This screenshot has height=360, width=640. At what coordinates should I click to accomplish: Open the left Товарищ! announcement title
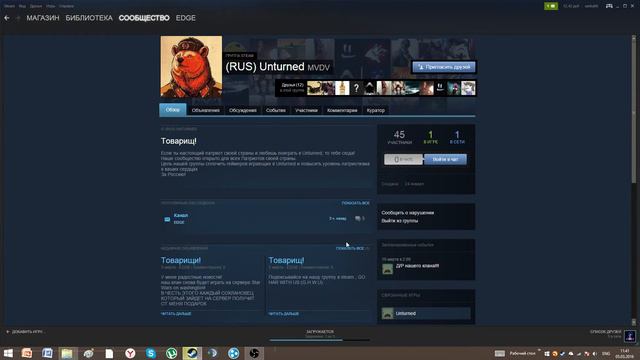click(x=181, y=260)
